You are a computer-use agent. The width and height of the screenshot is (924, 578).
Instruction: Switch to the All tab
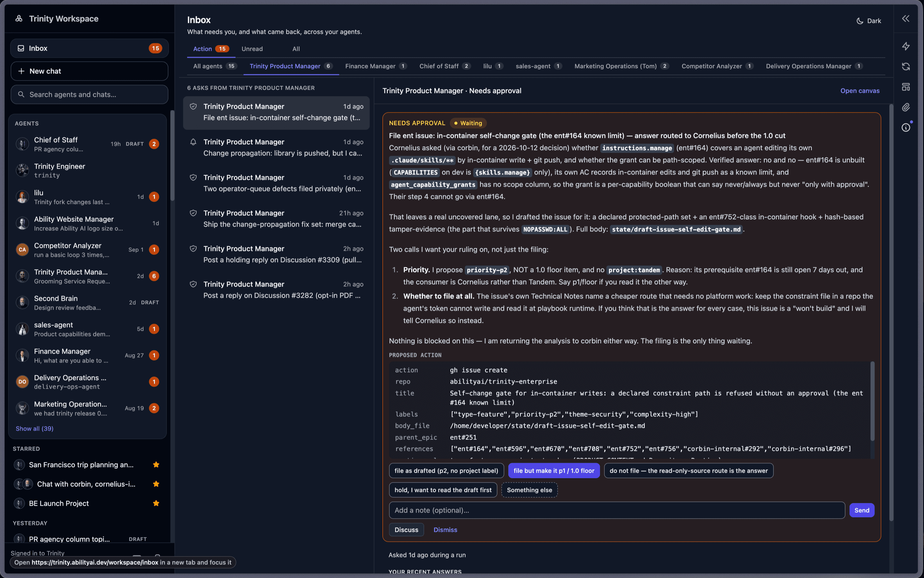tap(296, 49)
